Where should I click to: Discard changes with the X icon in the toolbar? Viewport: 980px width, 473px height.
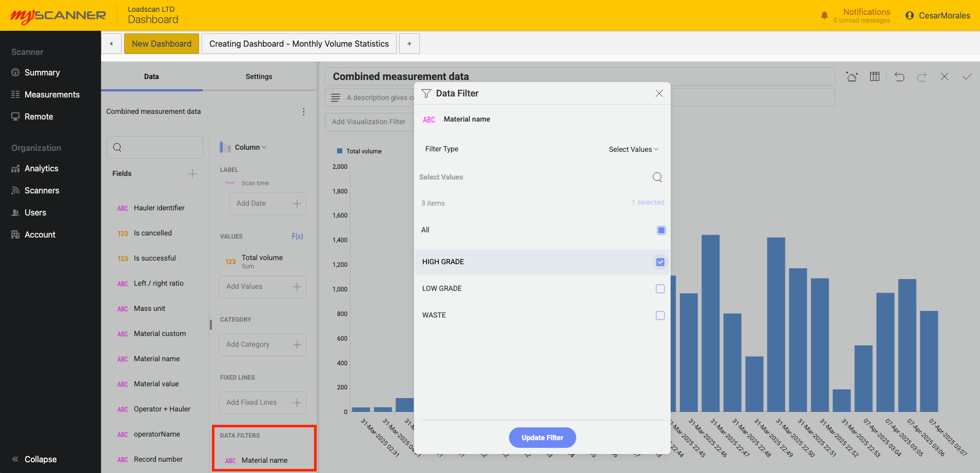(945, 76)
